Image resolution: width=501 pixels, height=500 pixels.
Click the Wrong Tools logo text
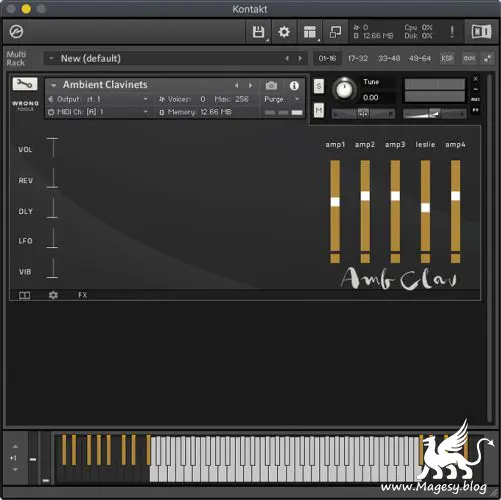click(x=25, y=105)
